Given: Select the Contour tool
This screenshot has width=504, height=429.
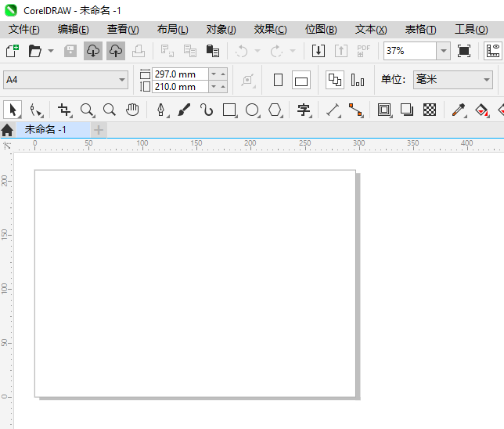Looking at the screenshot, I should [x=384, y=110].
